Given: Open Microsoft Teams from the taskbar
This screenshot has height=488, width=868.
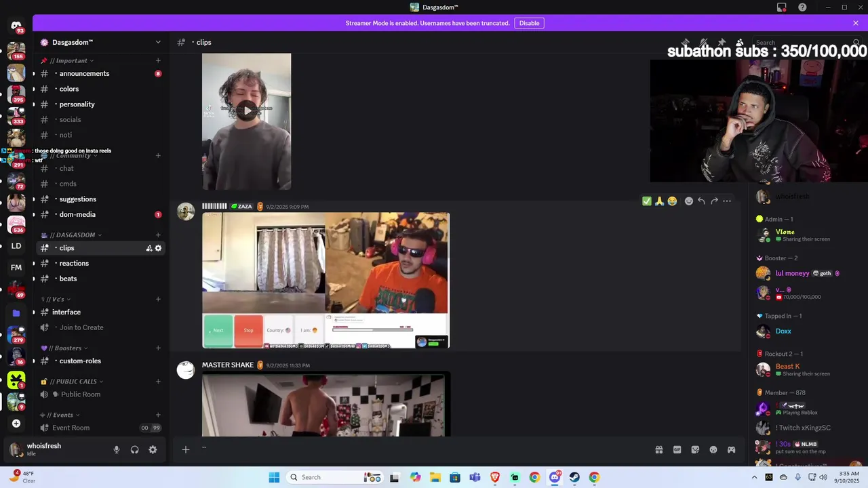Looking at the screenshot, I should click(475, 477).
